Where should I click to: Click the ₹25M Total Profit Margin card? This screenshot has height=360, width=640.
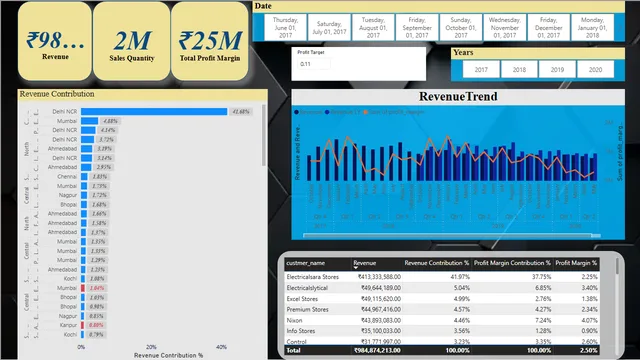210,41
